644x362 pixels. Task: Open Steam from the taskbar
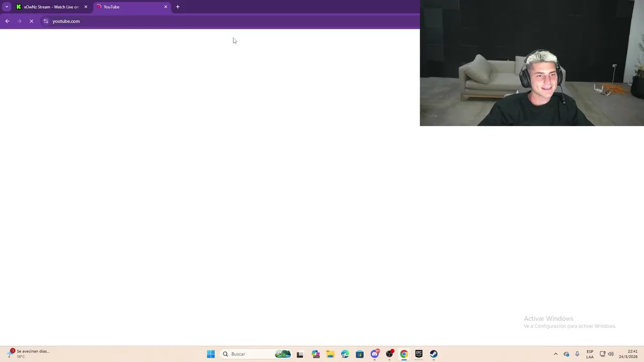(434, 354)
